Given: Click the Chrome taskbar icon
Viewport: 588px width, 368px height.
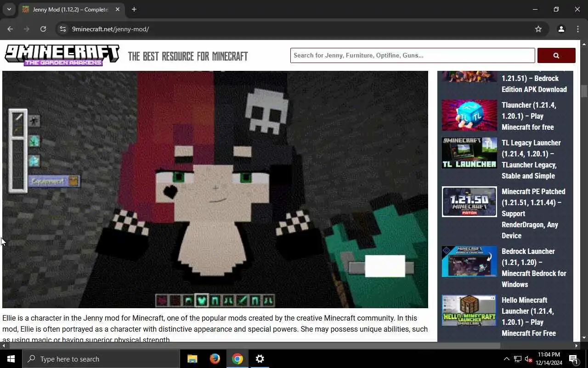Looking at the screenshot, I should pyautogui.click(x=237, y=359).
